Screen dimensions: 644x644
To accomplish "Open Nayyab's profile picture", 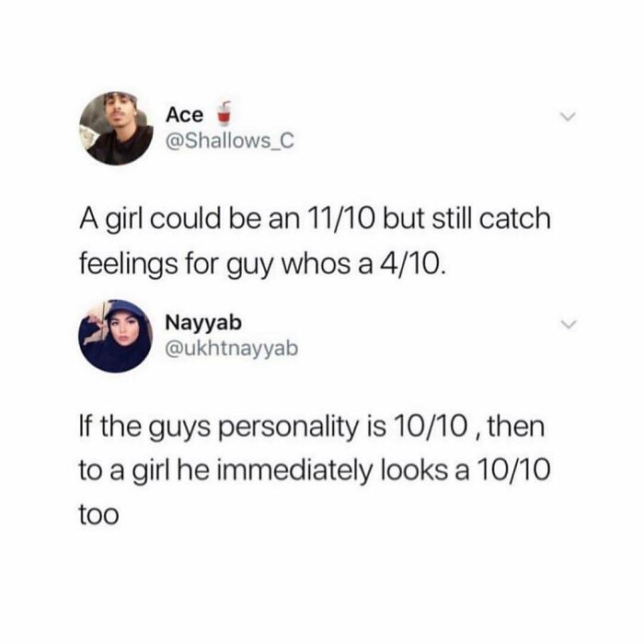I will pyautogui.click(x=116, y=336).
